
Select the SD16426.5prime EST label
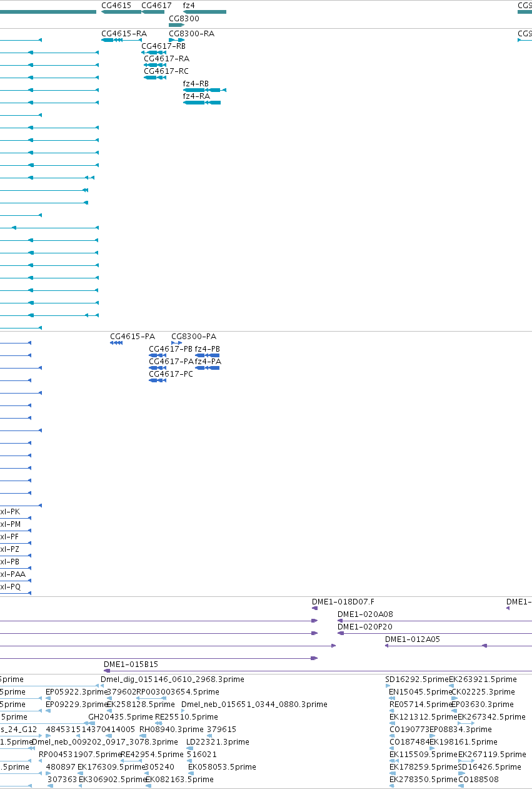pos(489,767)
